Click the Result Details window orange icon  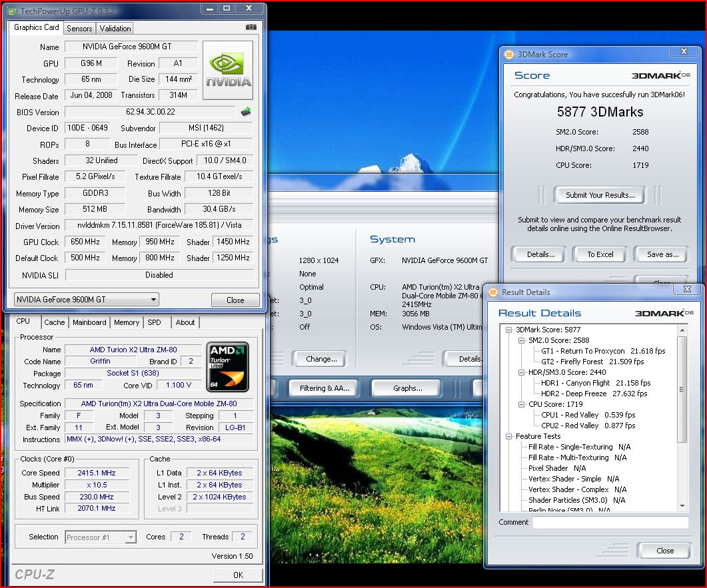(493, 292)
